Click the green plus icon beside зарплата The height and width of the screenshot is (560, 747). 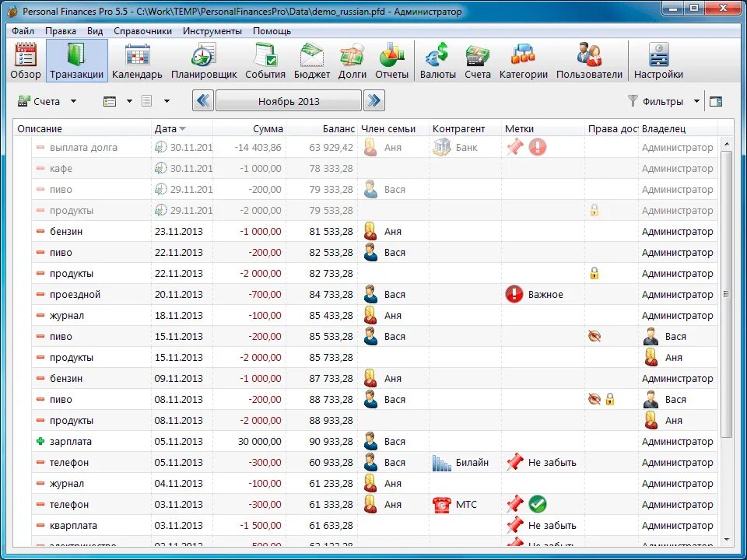40,442
